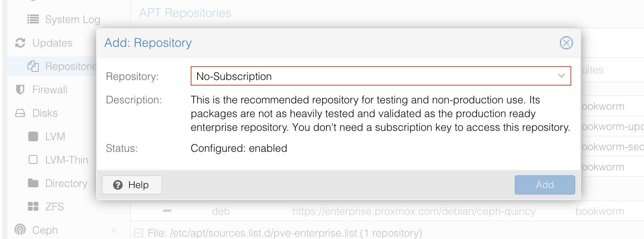Click the minus icon beside ceph-quincy repository

click(x=167, y=211)
